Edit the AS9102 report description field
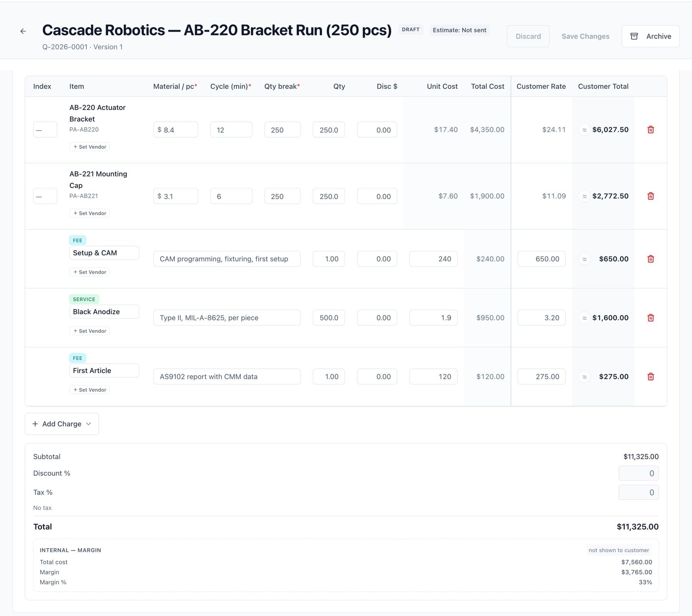 227,376
